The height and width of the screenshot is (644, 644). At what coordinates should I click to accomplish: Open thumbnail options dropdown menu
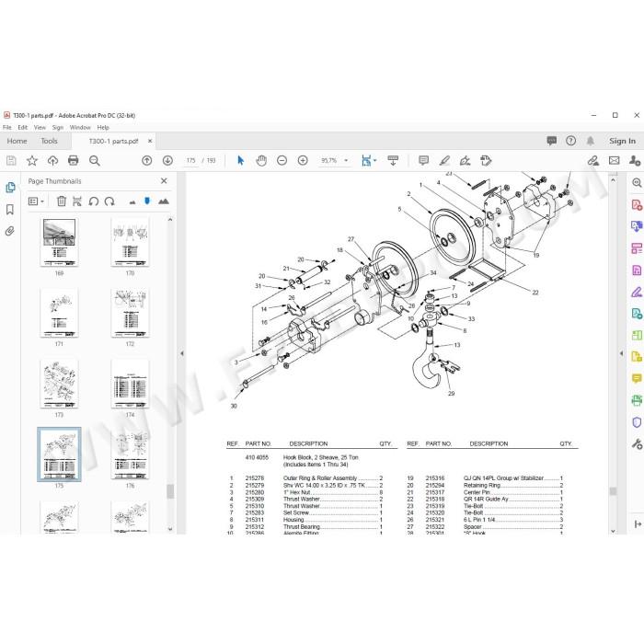(36, 201)
